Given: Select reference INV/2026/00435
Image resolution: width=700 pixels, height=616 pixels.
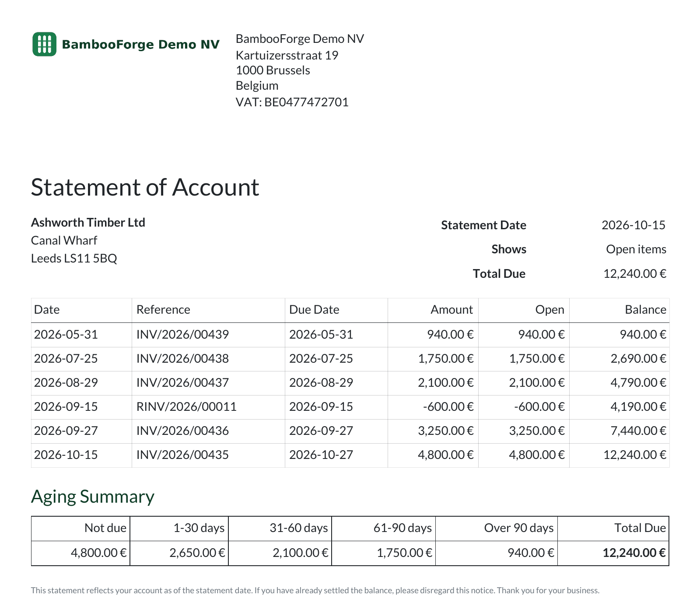Looking at the screenshot, I should pyautogui.click(x=182, y=455).
